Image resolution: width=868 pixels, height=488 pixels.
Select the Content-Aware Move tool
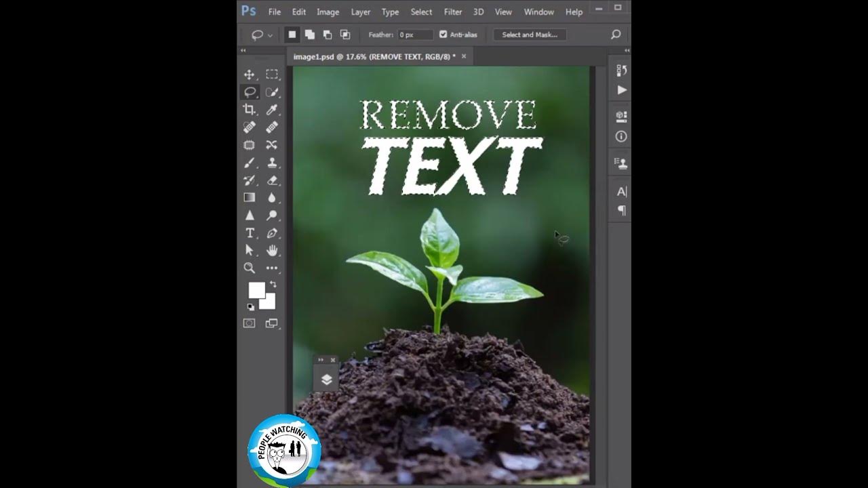click(x=272, y=144)
